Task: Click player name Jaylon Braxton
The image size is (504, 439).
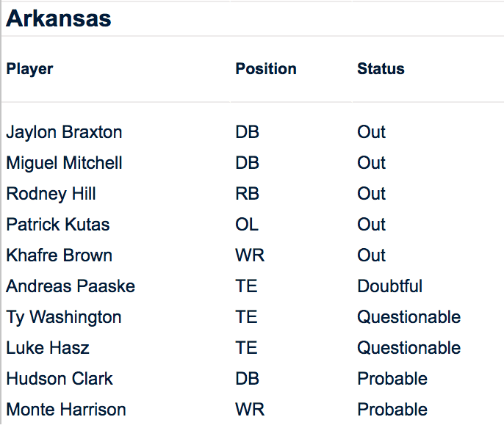Action: click(x=64, y=132)
